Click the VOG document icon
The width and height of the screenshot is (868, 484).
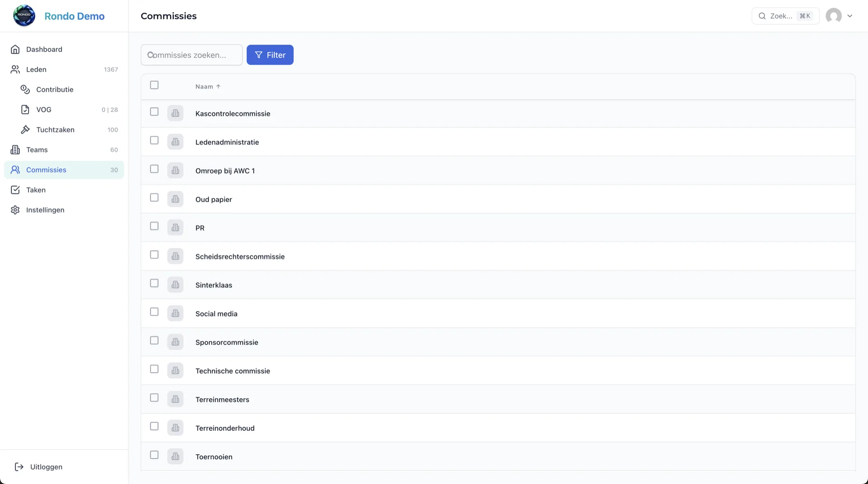click(x=25, y=110)
